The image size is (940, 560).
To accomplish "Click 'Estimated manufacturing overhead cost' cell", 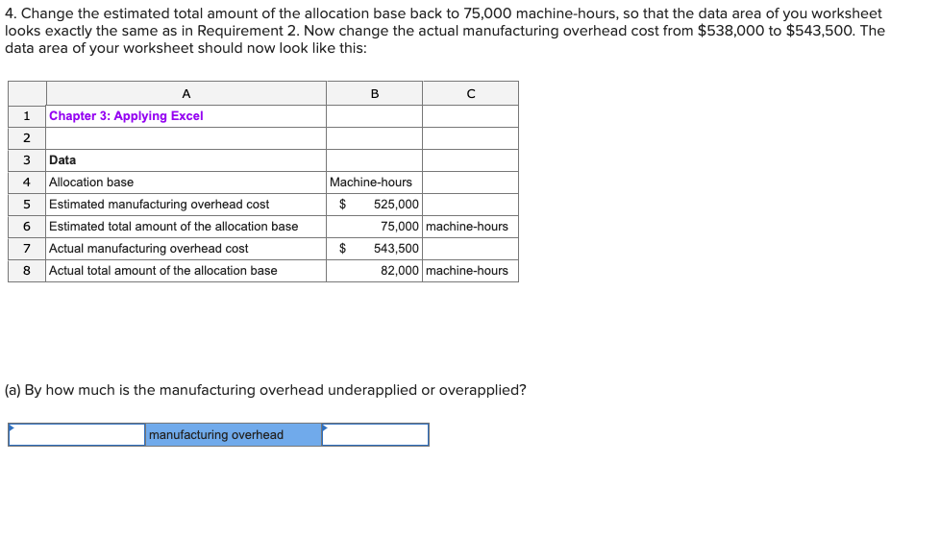I will 186,205.
